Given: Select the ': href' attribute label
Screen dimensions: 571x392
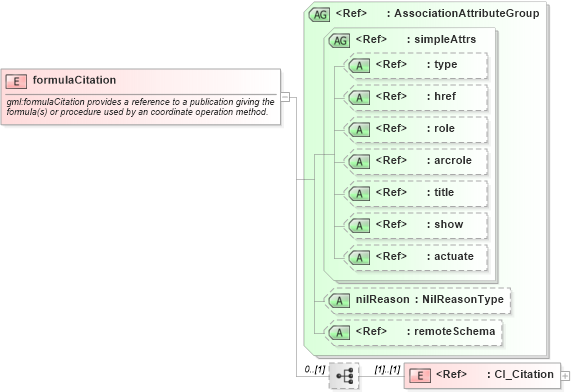Looking at the screenshot, I should point(441,97).
